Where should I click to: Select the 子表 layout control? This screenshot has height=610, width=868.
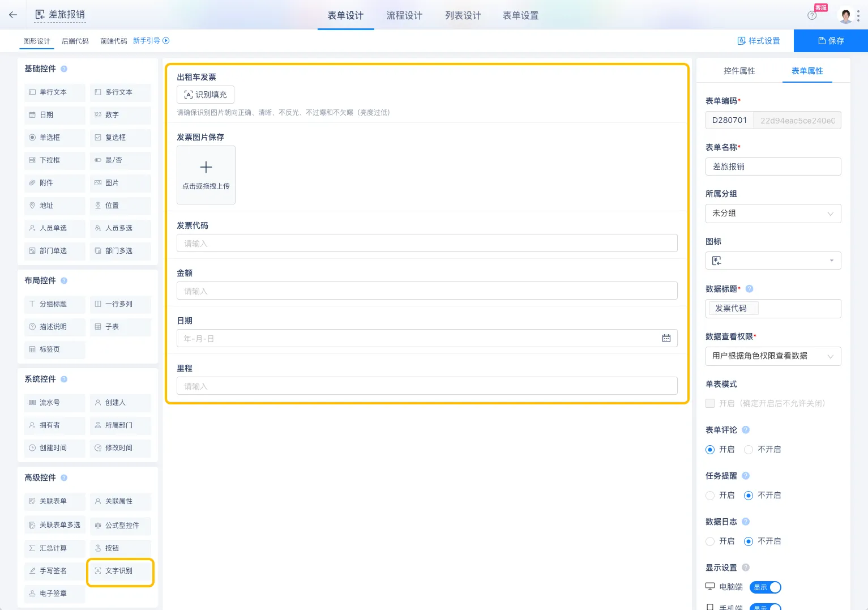121,327
